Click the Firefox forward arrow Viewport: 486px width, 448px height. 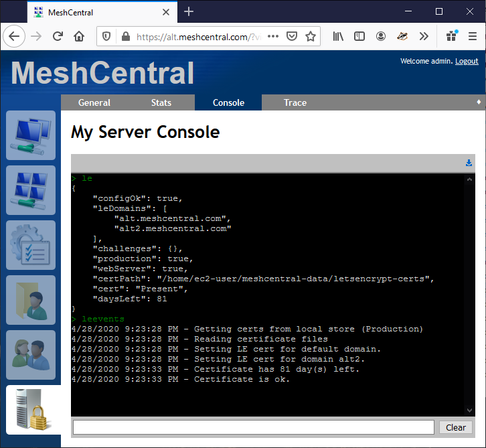pyautogui.click(x=36, y=36)
